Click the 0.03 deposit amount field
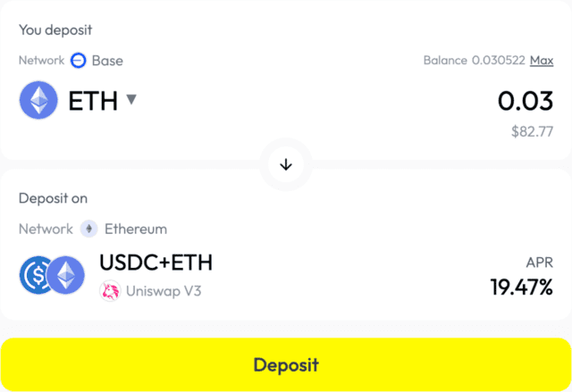The width and height of the screenshot is (572, 392). pos(525,101)
